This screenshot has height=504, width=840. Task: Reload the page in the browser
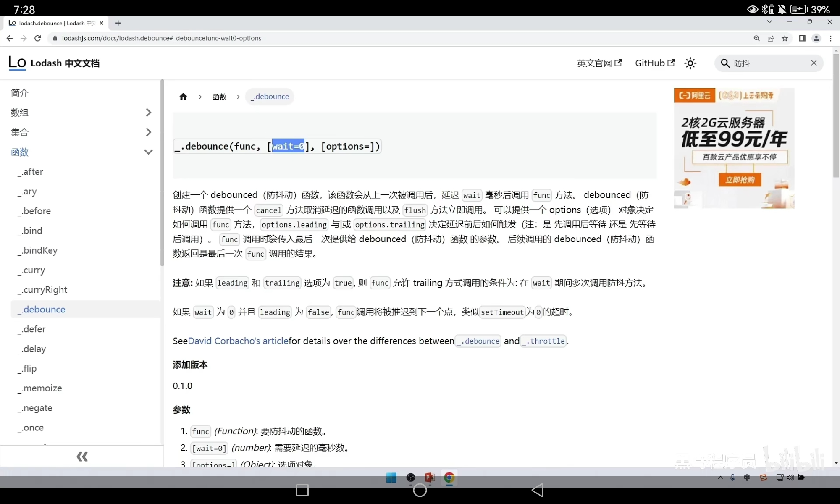(38, 38)
